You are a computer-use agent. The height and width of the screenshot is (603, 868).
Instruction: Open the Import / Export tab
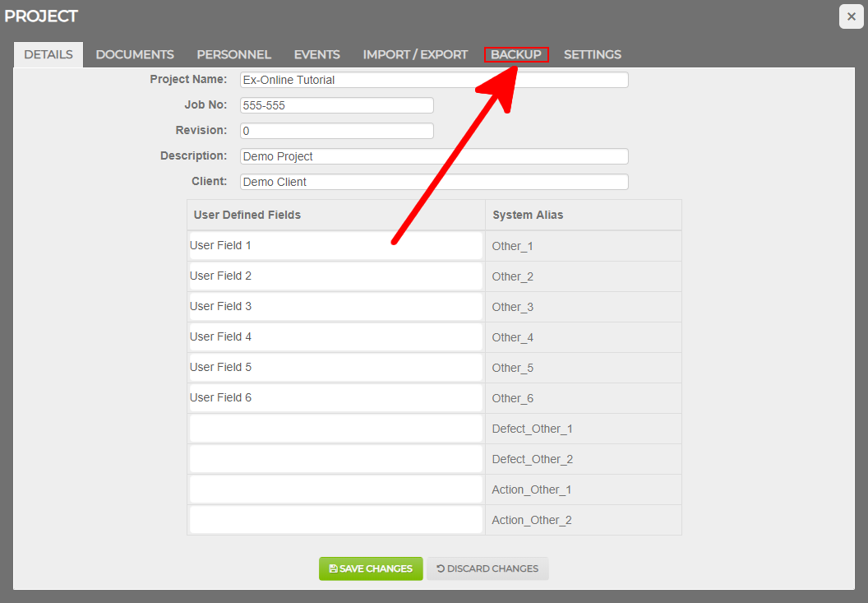pos(415,54)
